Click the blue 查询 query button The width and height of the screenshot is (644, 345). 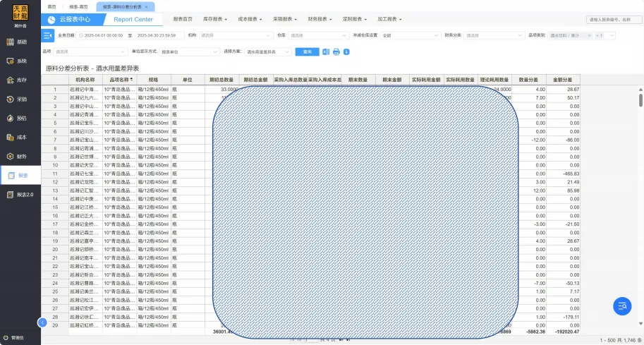[307, 52]
